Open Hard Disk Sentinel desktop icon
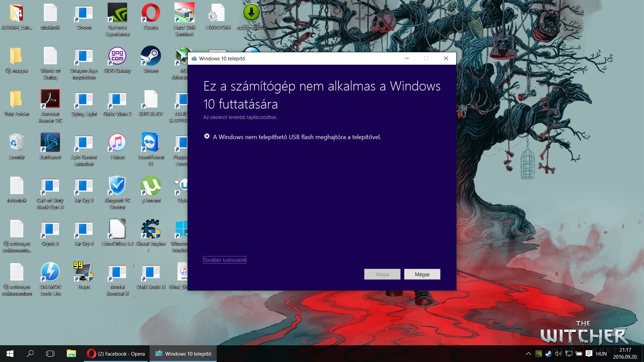This screenshot has height=362, width=644. tap(184, 19)
